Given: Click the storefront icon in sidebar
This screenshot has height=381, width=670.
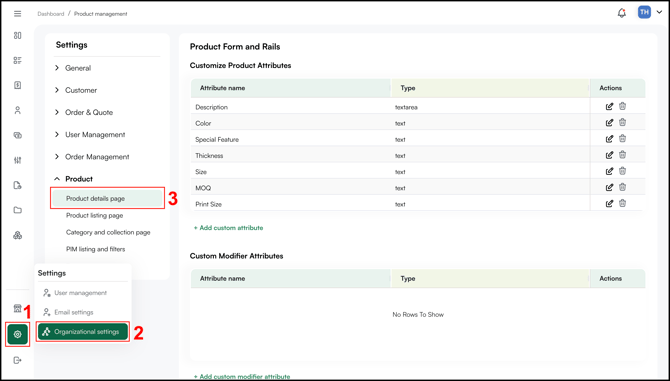Looking at the screenshot, I should tap(18, 308).
